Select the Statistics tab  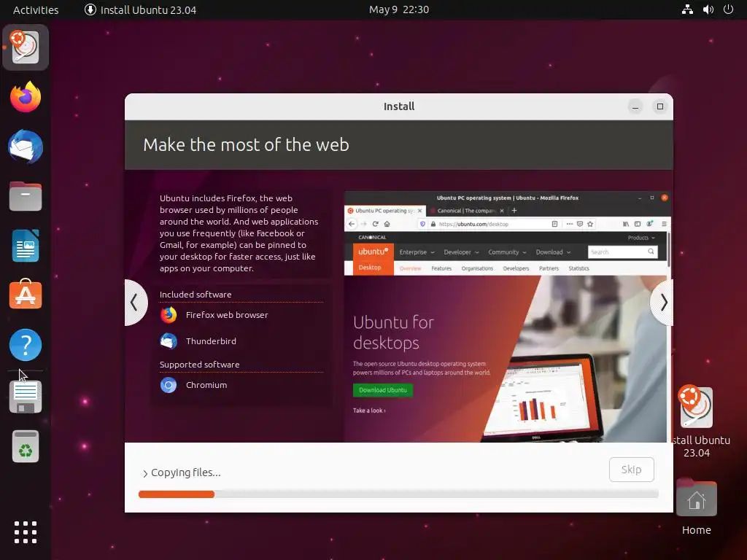pyautogui.click(x=578, y=268)
